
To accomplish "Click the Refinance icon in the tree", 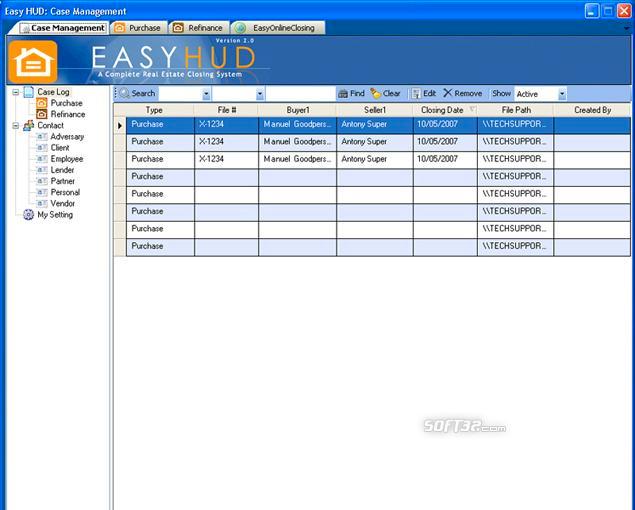I will tap(42, 114).
